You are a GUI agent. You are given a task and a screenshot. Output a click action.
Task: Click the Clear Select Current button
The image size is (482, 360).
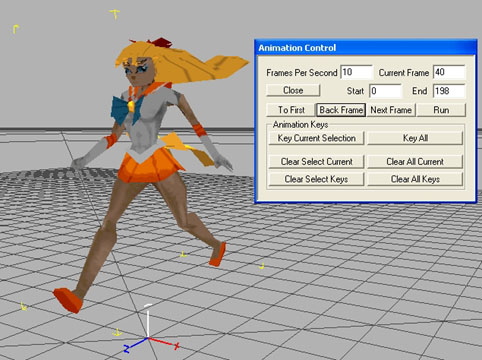(x=316, y=162)
